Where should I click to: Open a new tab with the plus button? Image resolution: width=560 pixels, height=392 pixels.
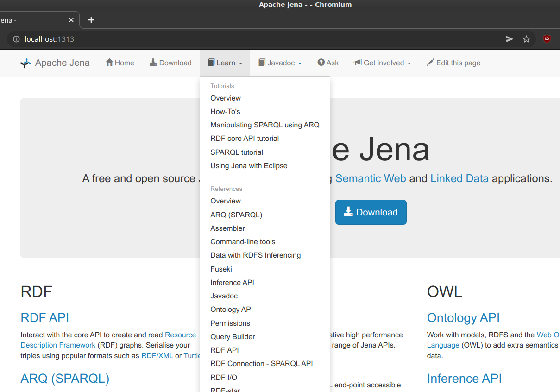click(91, 20)
